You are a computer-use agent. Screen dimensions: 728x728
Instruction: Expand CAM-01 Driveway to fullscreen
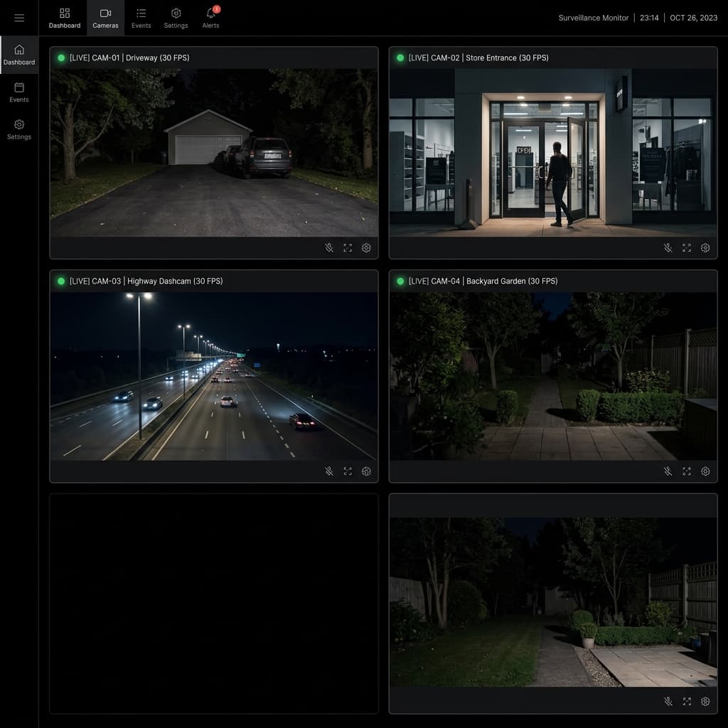(x=348, y=248)
